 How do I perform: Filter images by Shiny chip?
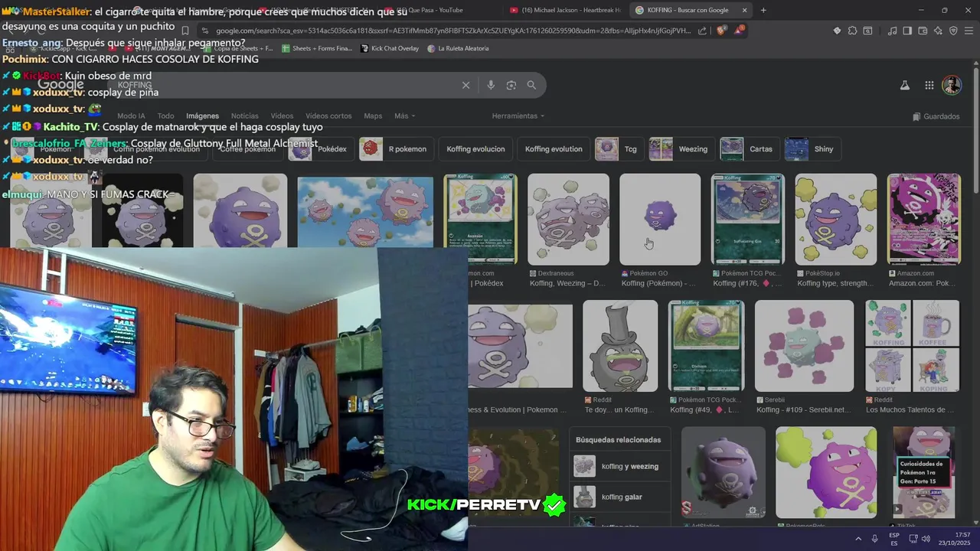(813, 149)
